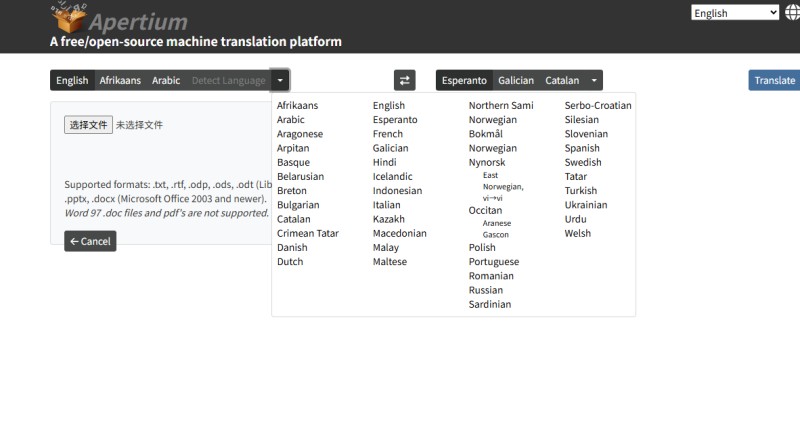Choose Serbo-Croatian from the language list

click(598, 105)
